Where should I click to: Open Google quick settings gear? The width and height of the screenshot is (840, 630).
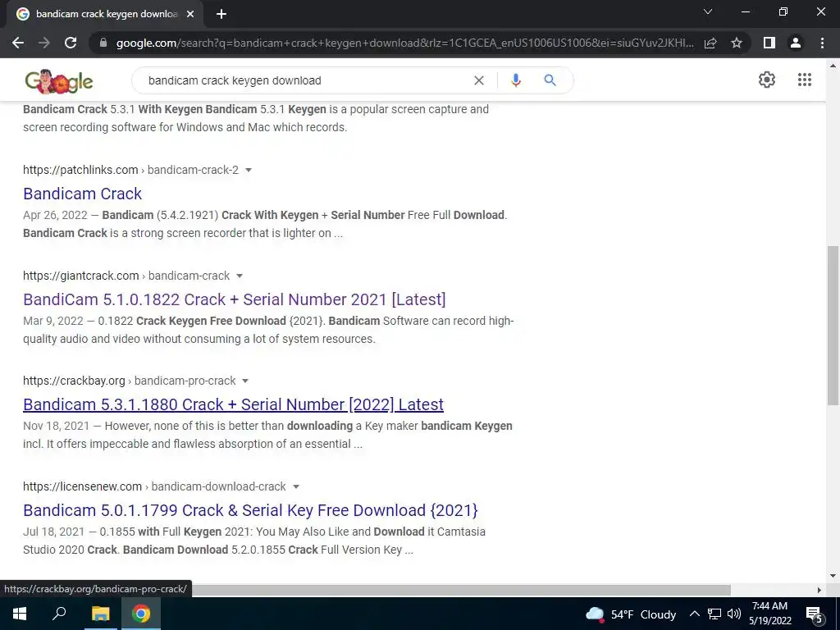(x=767, y=80)
